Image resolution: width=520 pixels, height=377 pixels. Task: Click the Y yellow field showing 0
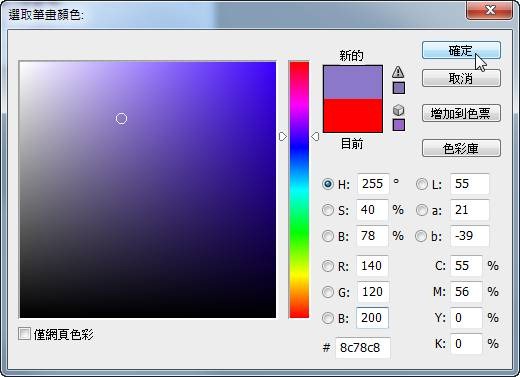pyautogui.click(x=466, y=318)
